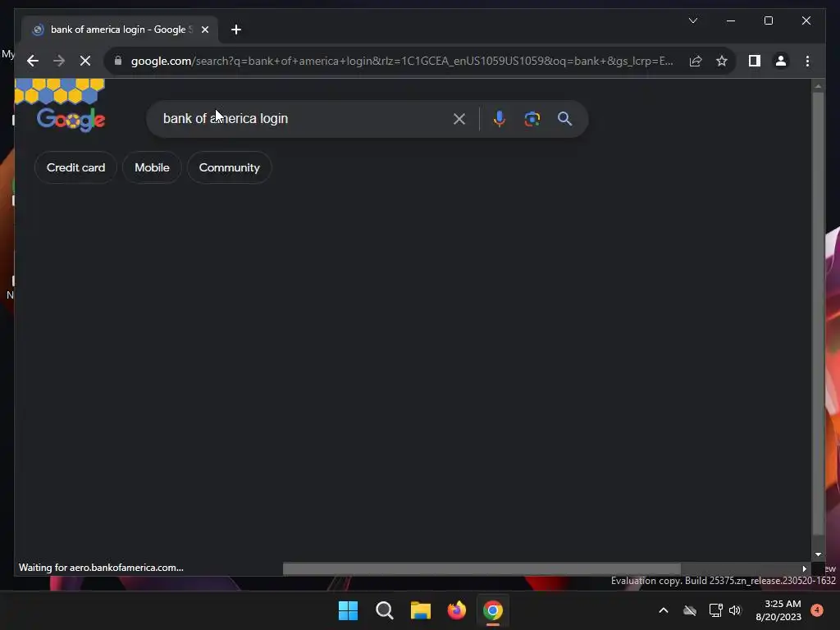Launch Firefox from the taskbar

click(x=456, y=610)
